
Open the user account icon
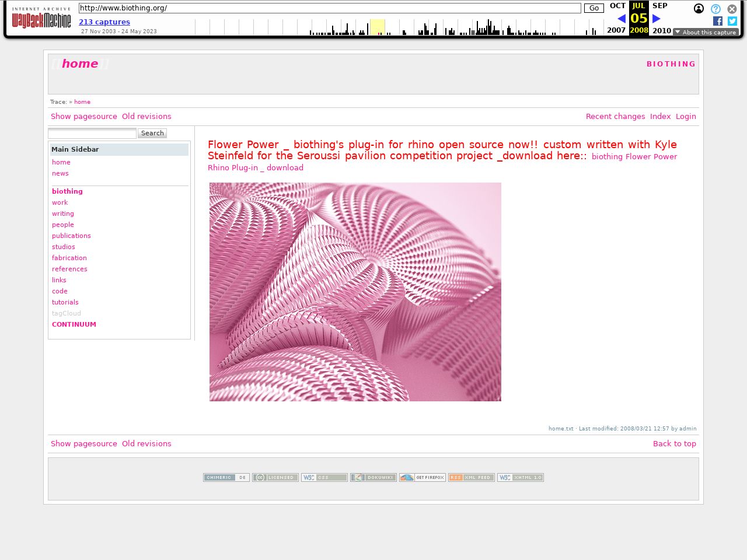699,9
